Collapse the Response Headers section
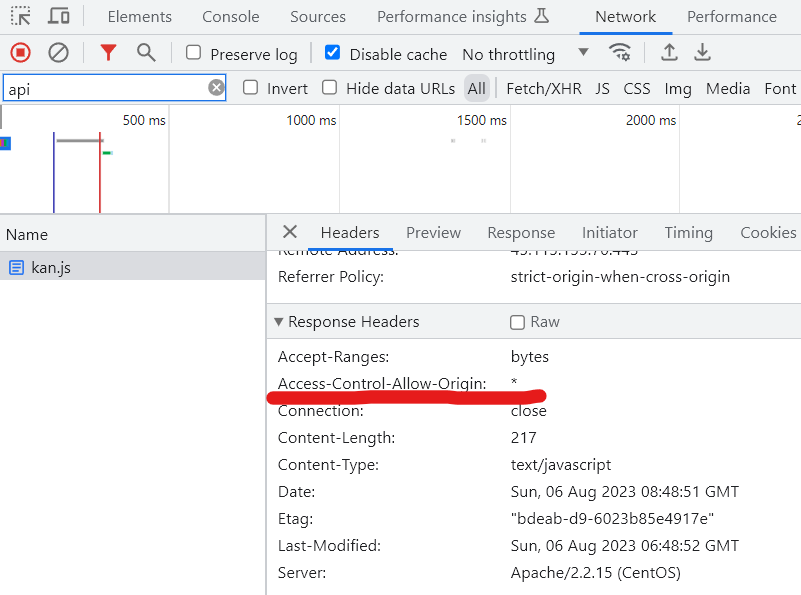 coord(278,322)
